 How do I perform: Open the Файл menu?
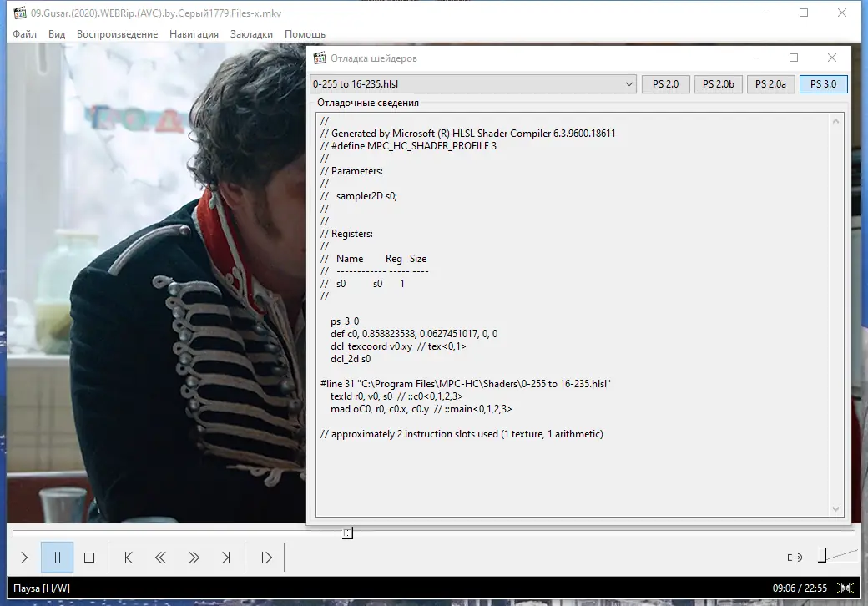[x=24, y=34]
